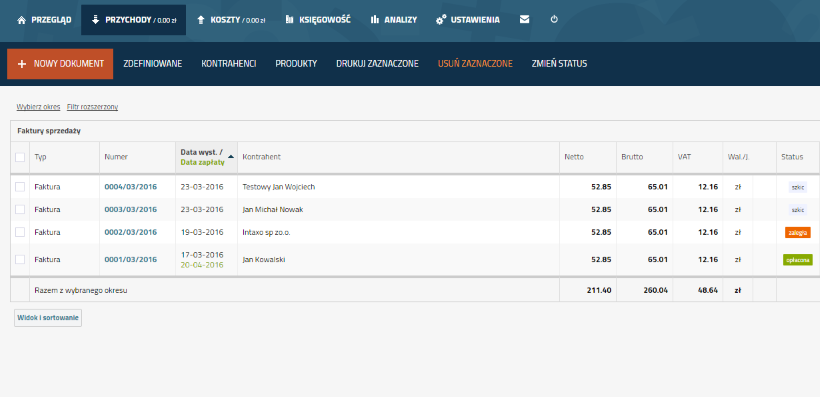Click contractor Intaxo sp zo.o.
The width and height of the screenshot is (820, 397).
coord(266,232)
